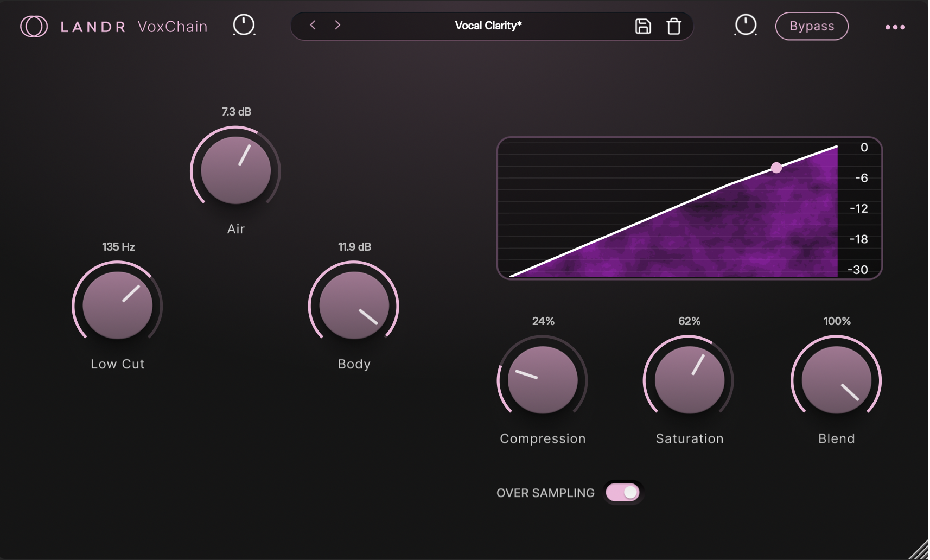The width and height of the screenshot is (930, 560).
Task: Click the LANDR wordmark text
Action: coord(93,27)
